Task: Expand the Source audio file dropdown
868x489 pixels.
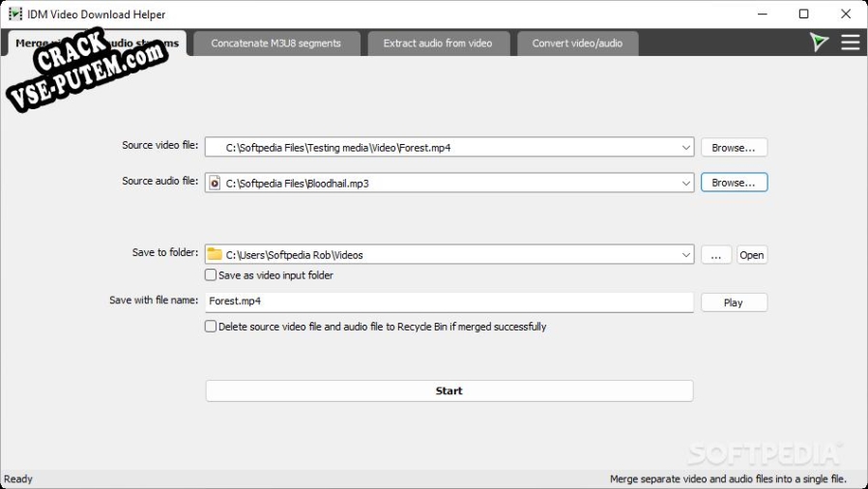Action: (x=686, y=183)
